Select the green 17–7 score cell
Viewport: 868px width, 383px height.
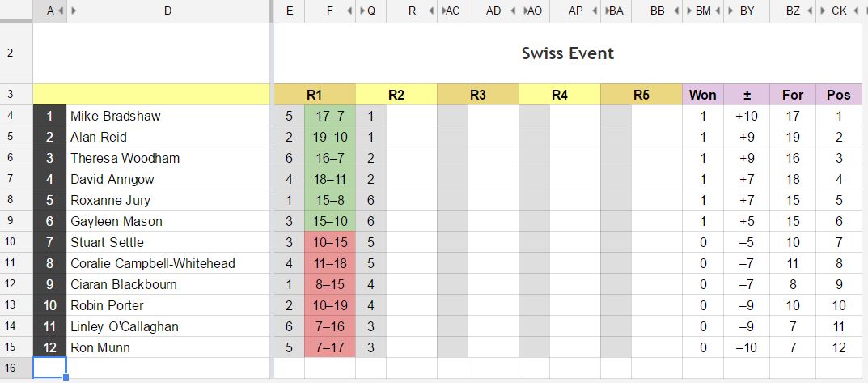tap(330, 116)
